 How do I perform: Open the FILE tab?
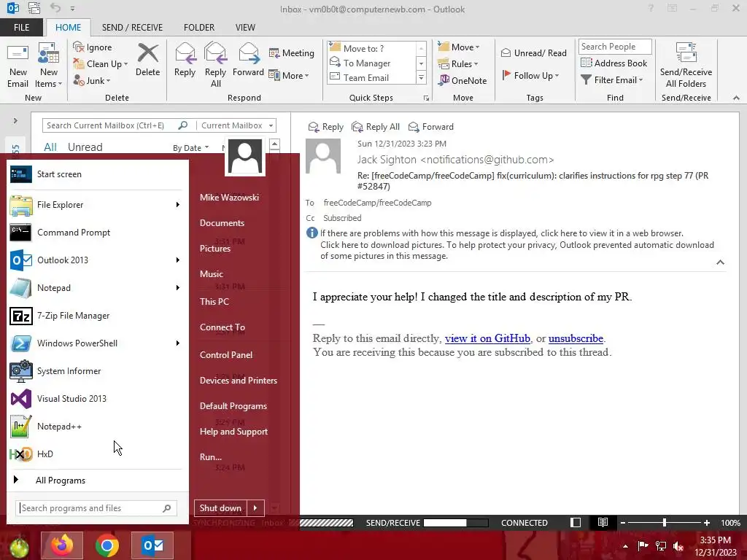point(21,28)
